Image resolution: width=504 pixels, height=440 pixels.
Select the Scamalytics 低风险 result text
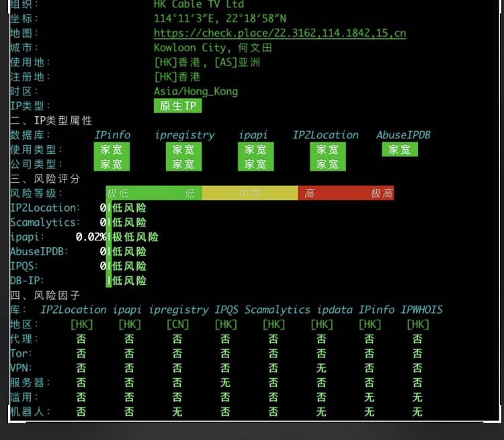coord(129,222)
